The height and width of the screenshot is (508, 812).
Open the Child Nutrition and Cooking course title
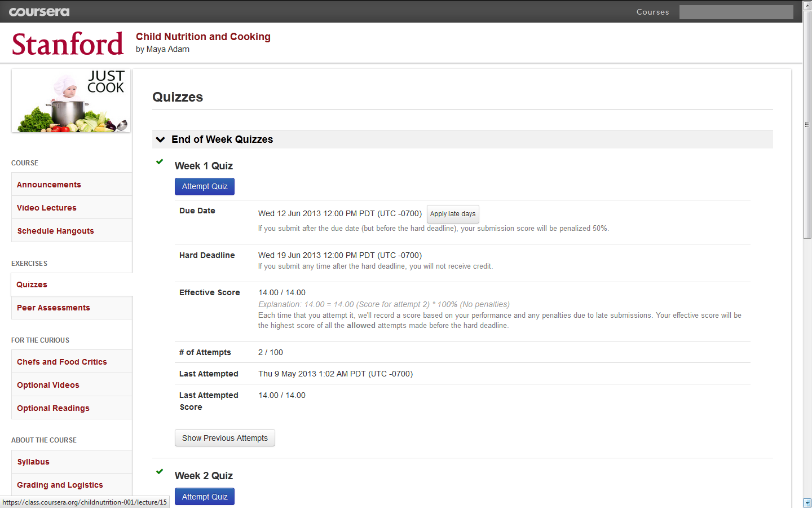(203, 37)
